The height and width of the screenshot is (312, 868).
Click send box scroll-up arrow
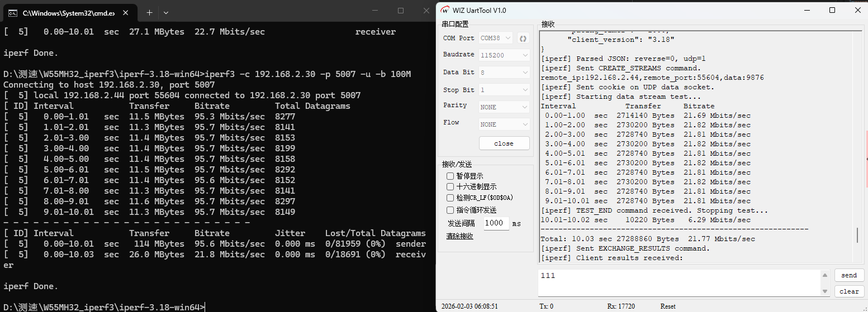pyautogui.click(x=824, y=275)
